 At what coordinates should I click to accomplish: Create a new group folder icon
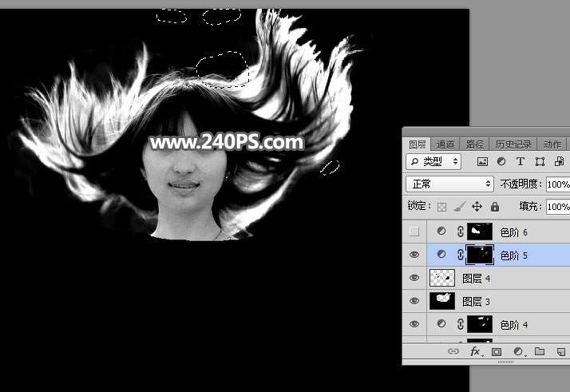[540, 351]
